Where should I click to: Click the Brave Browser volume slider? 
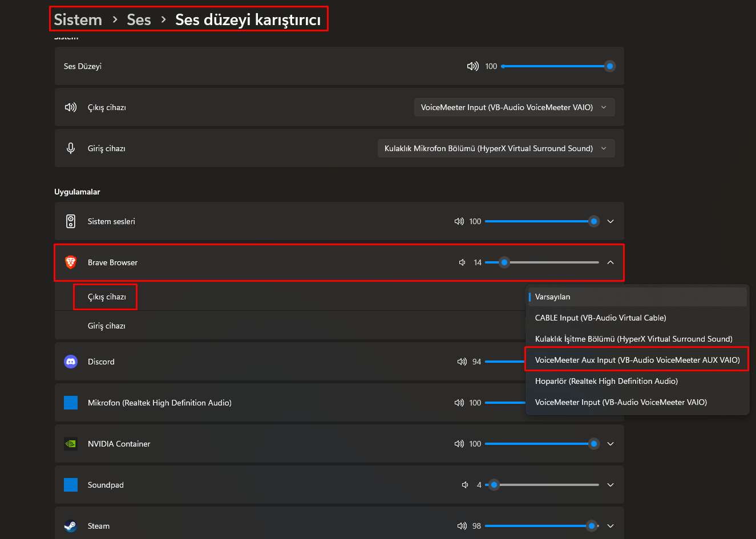(x=542, y=262)
